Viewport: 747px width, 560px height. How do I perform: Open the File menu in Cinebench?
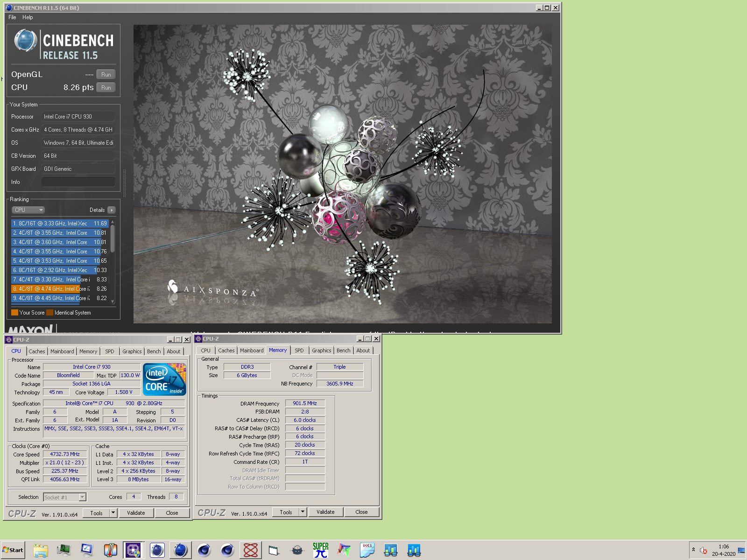pos(12,17)
